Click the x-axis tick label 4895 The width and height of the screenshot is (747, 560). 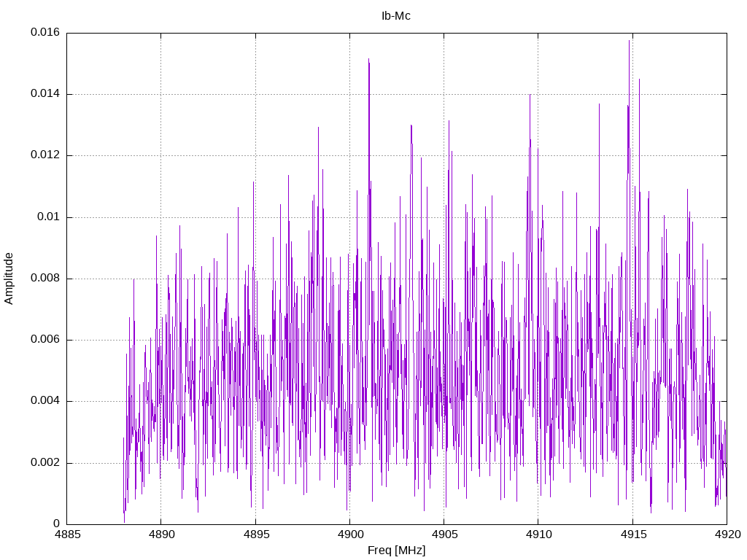coord(256,534)
